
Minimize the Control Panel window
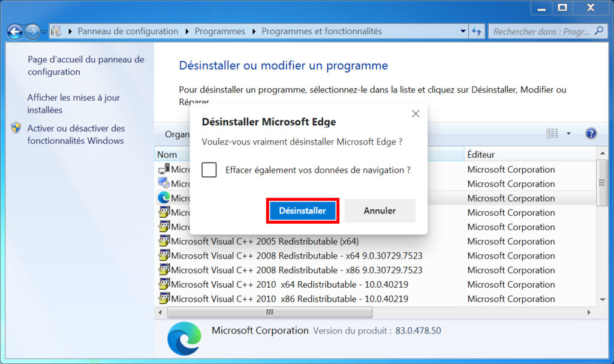(541, 8)
